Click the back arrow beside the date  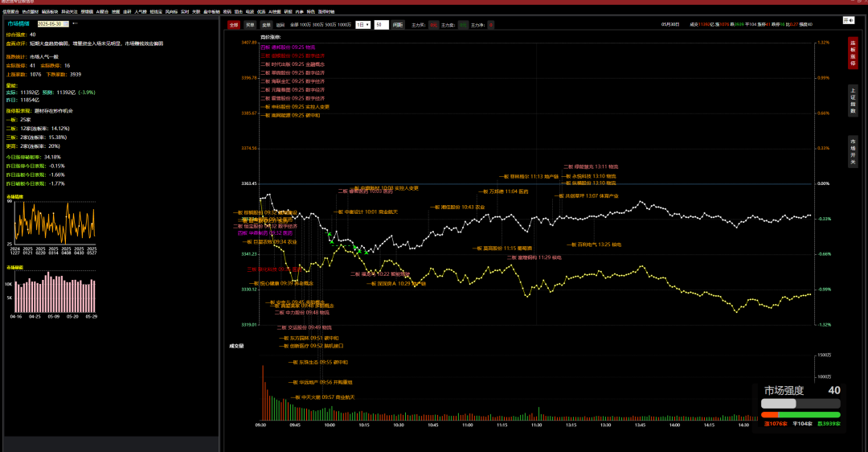click(x=76, y=23)
